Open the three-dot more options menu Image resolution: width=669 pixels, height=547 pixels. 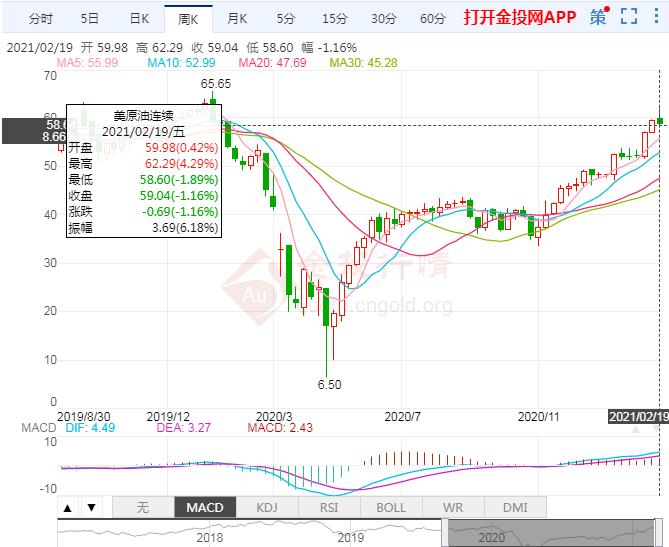655,18
